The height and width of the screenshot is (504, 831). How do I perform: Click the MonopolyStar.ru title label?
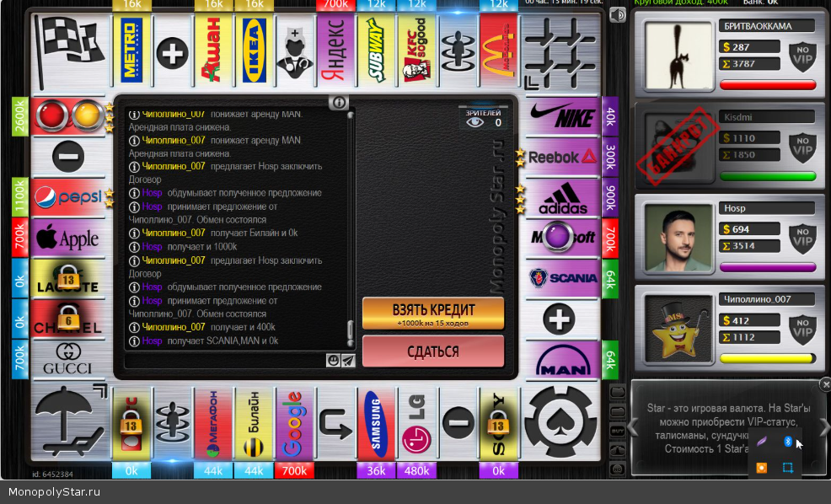tap(54, 492)
